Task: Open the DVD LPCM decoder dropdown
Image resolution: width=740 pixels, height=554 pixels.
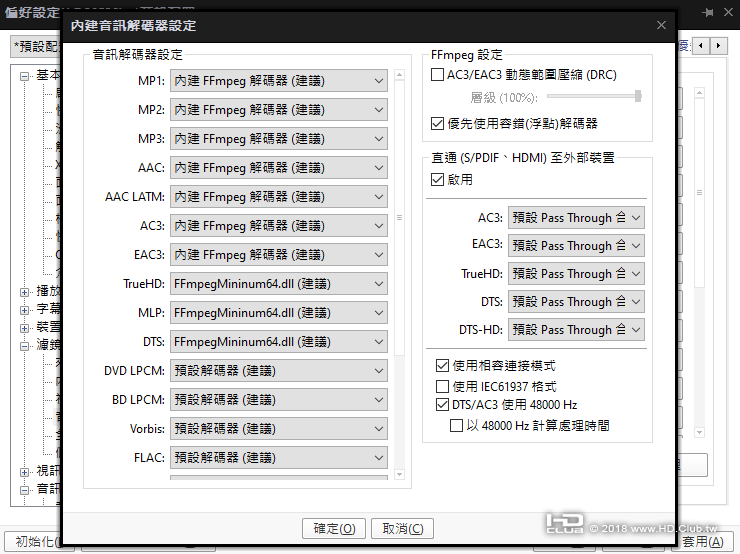Action: [278, 371]
